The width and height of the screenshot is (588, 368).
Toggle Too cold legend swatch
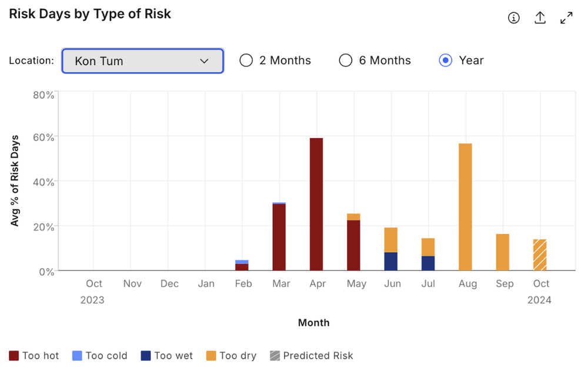[x=77, y=356]
